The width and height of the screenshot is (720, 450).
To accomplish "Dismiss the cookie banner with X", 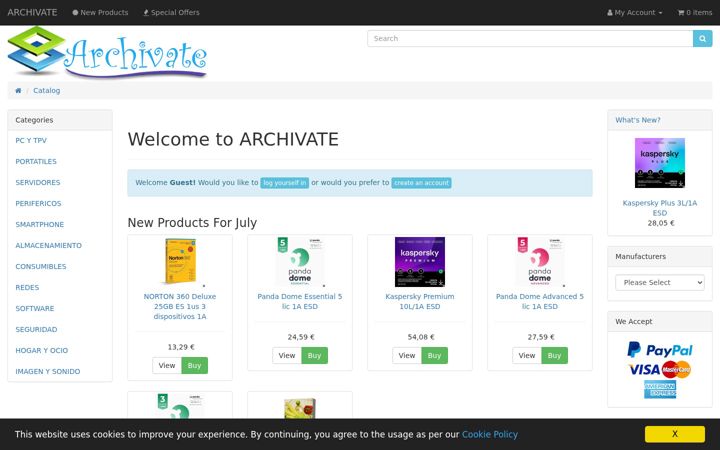I will [x=675, y=434].
